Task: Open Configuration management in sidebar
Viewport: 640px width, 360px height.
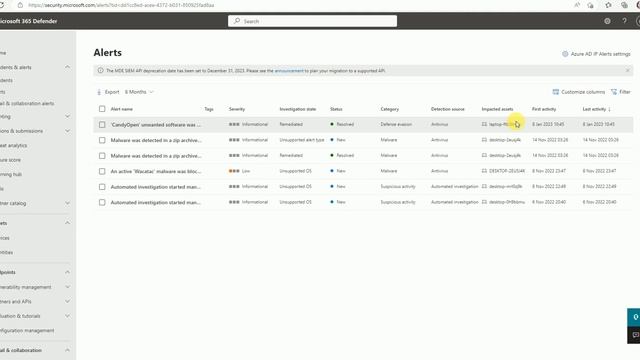Action: click(x=27, y=330)
